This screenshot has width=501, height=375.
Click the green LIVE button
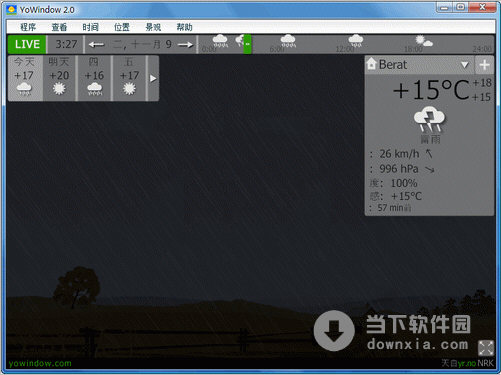pos(27,44)
